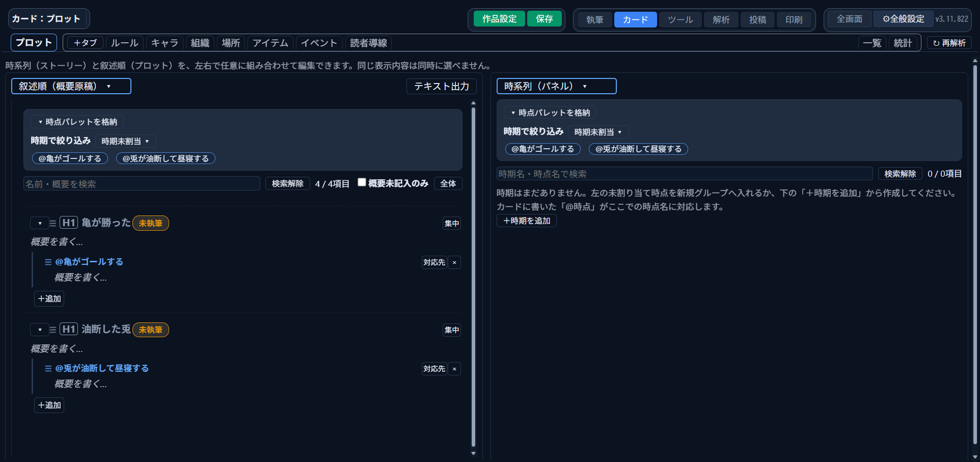
Task: Click the ＋時期を追加 button
Action: [x=527, y=221]
